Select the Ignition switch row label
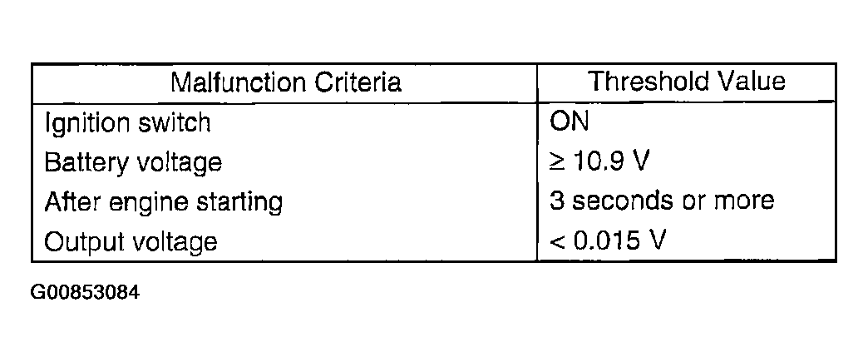The width and height of the screenshot is (868, 362). [127, 122]
